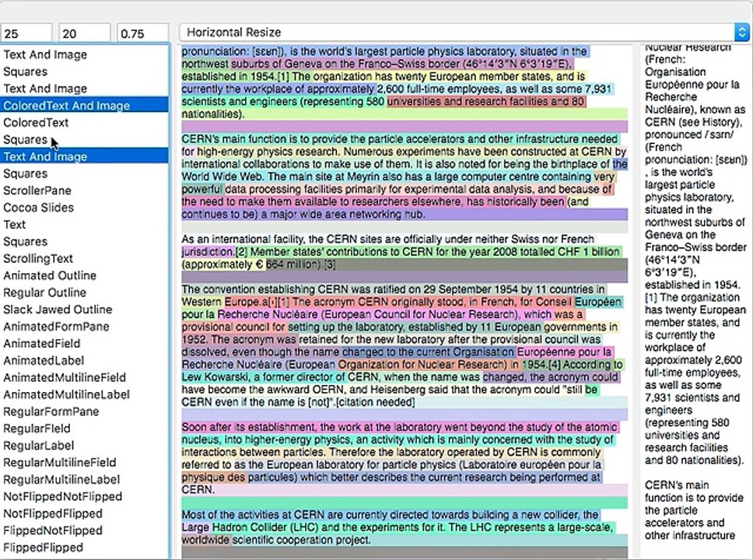The width and height of the screenshot is (753, 560).
Task: Select the AnimatedLabel row
Action: 85,360
